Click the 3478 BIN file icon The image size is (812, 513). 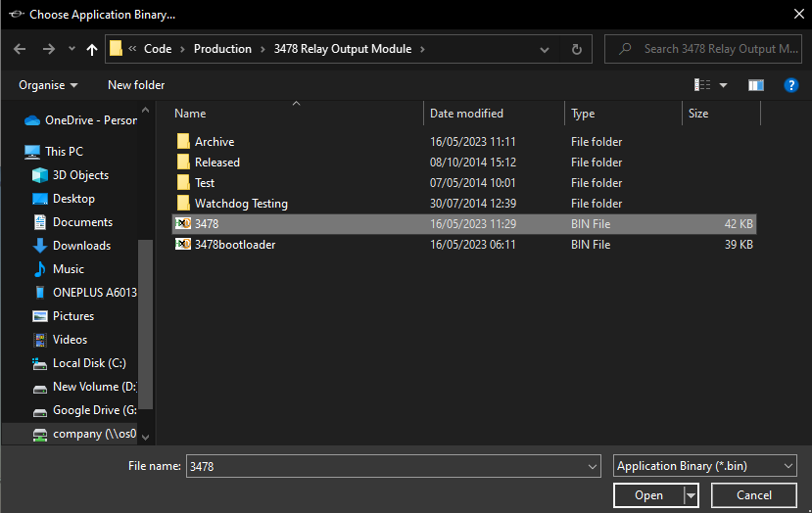coord(183,223)
